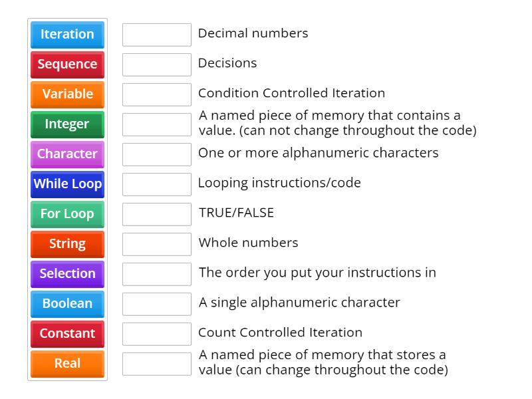
Task: Select the red Sequence tile
Action: (67, 64)
